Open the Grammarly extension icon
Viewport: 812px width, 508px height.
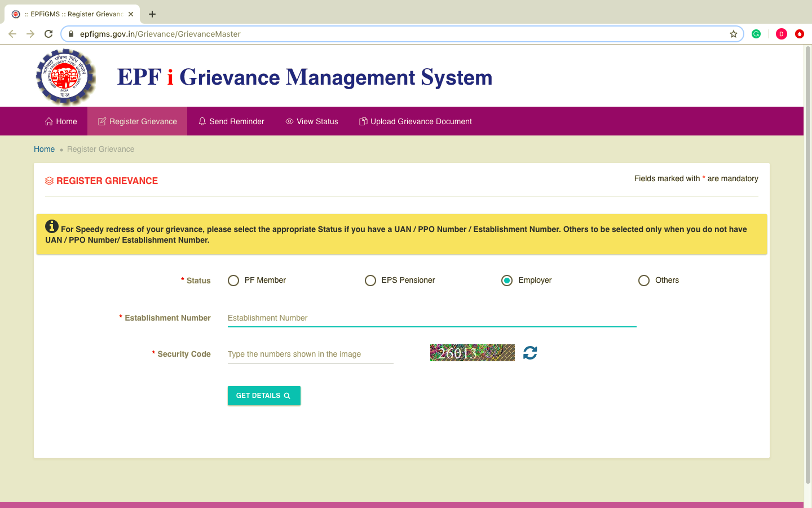(x=756, y=34)
